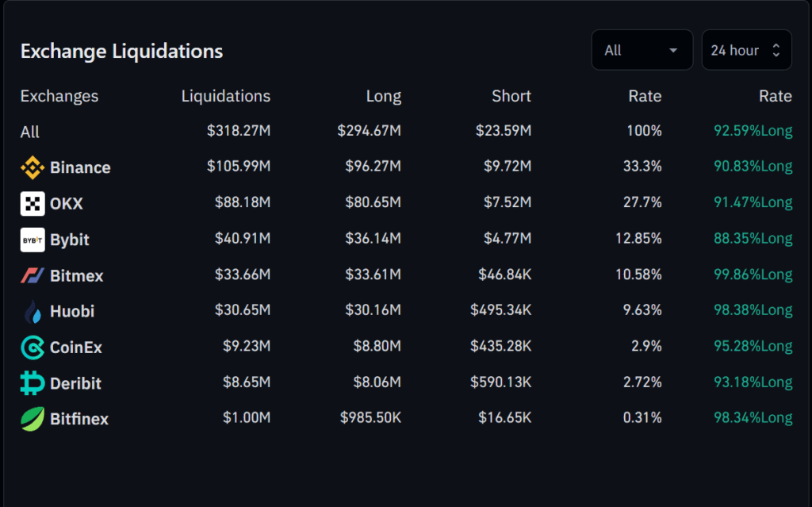Select the Bitfinex exchange name

[79, 419]
